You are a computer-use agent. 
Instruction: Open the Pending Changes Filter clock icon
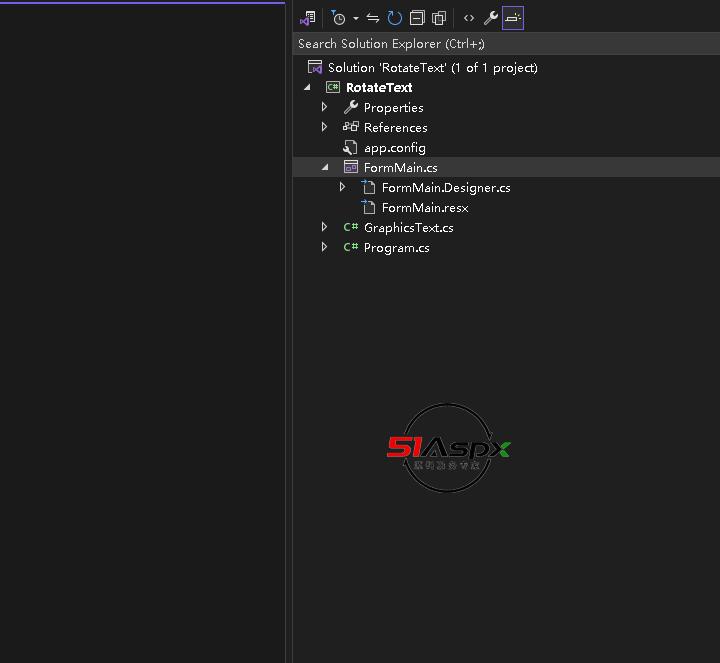[x=338, y=18]
